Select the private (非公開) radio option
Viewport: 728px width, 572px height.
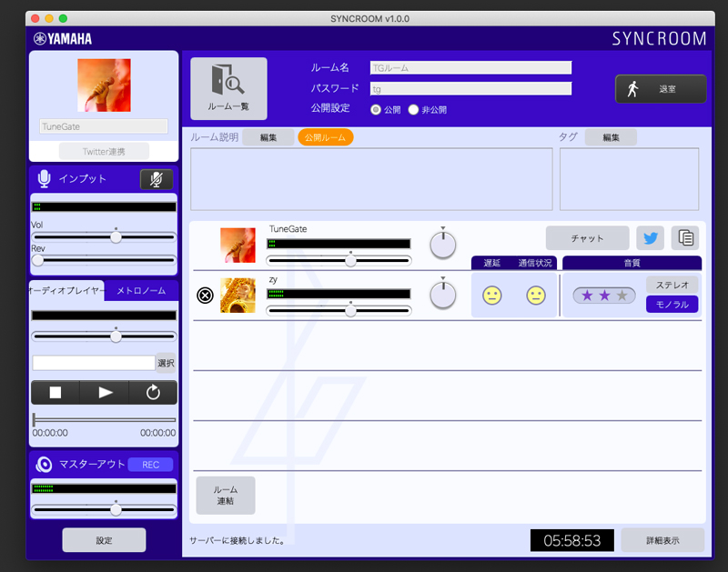(x=413, y=109)
